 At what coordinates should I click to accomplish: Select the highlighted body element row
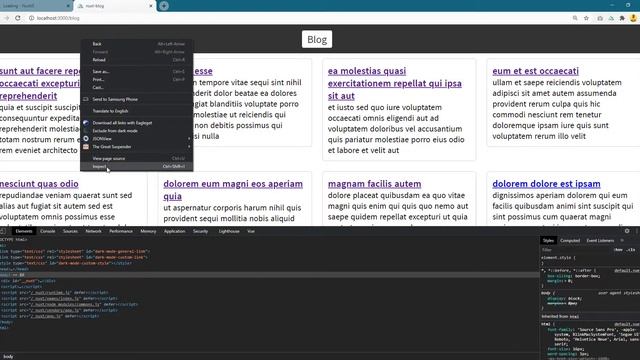click(x=269, y=275)
